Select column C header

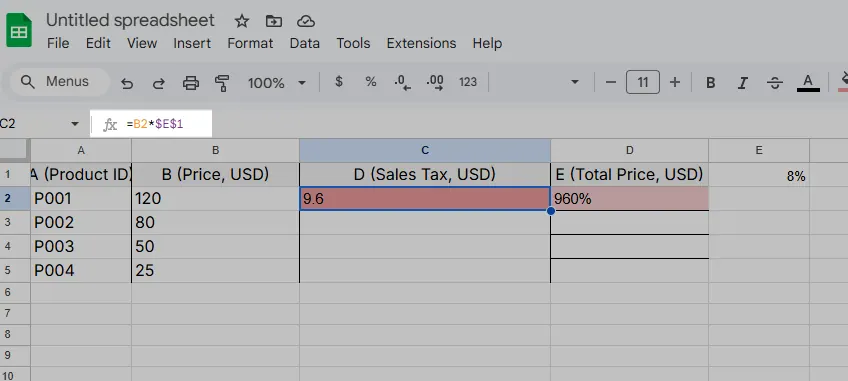(425, 150)
